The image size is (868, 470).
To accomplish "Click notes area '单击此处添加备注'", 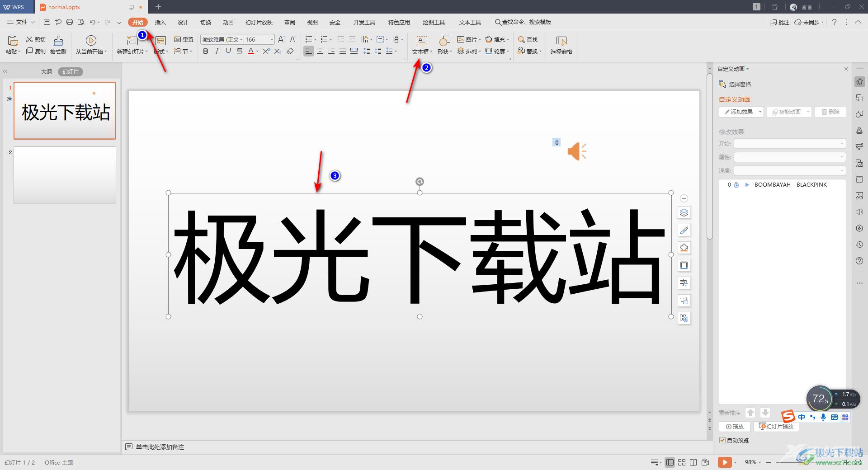I will 160,447.
